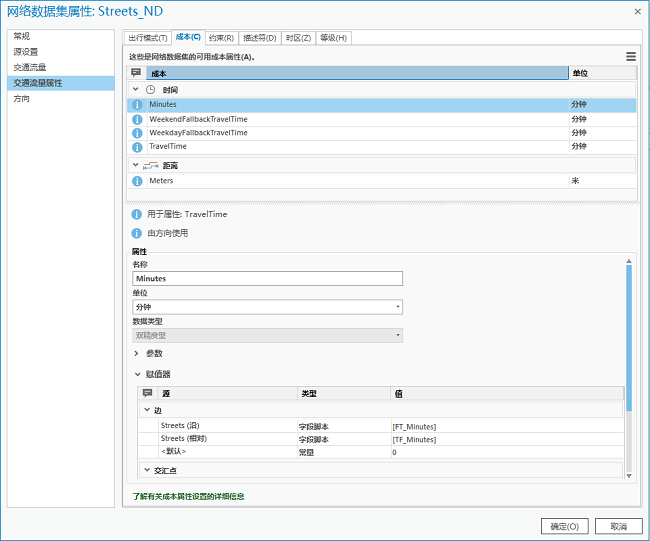Click the message icon in the 成本 table header

[136, 73]
